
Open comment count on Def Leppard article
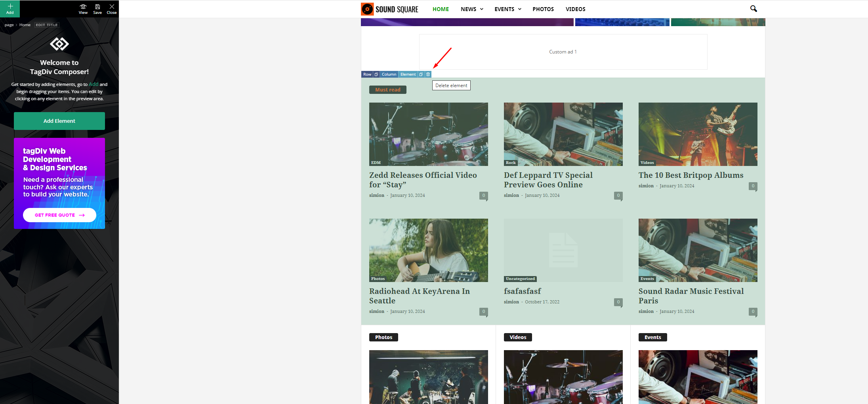click(618, 195)
